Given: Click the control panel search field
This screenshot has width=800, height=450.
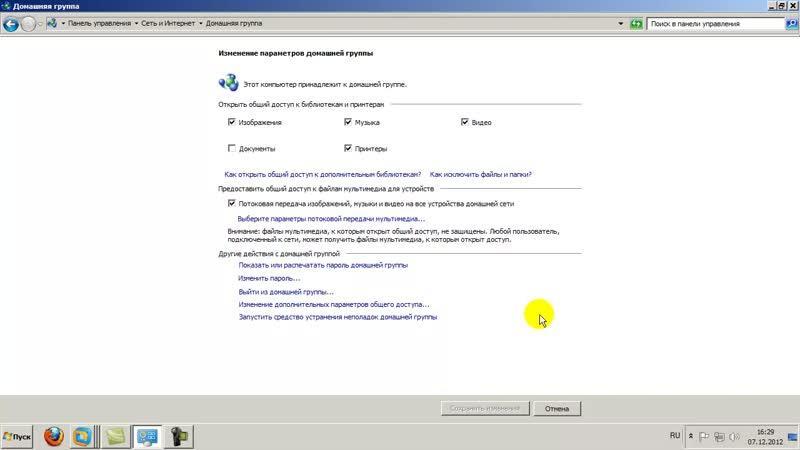Looking at the screenshot, I should 710,23.
